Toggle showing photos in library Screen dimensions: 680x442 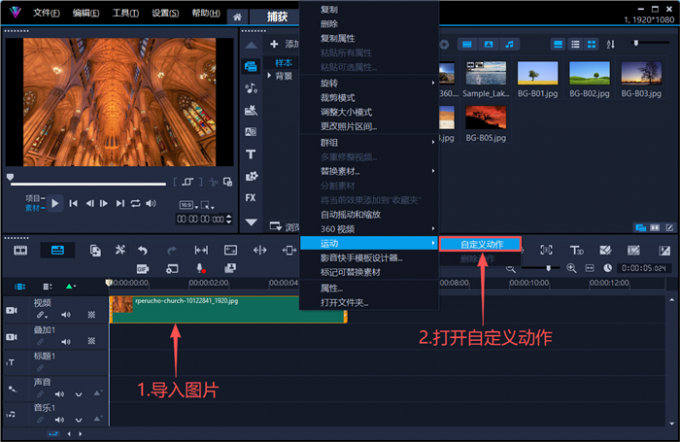click(488, 44)
